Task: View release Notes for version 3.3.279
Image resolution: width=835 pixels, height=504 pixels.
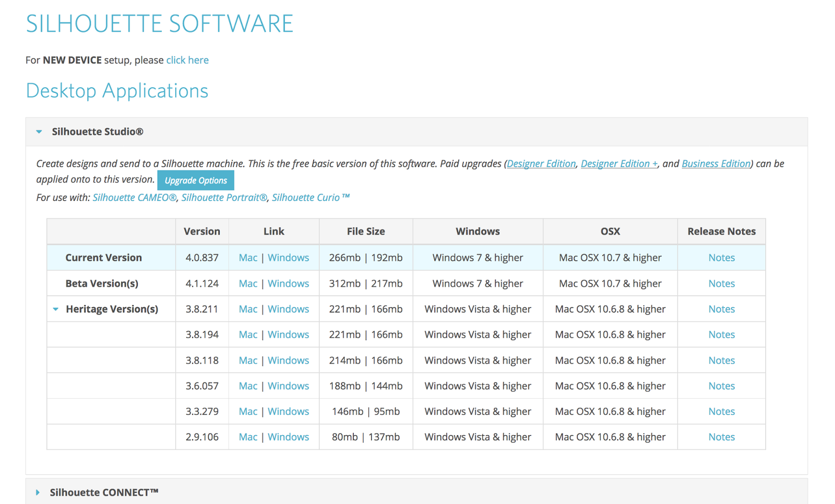Action: tap(721, 411)
